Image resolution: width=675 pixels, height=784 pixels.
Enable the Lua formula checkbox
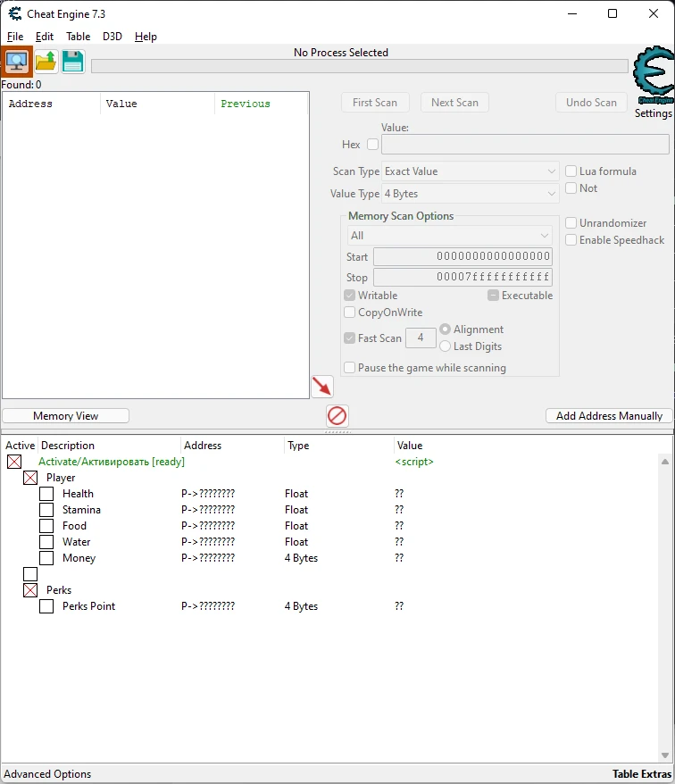pyautogui.click(x=571, y=171)
